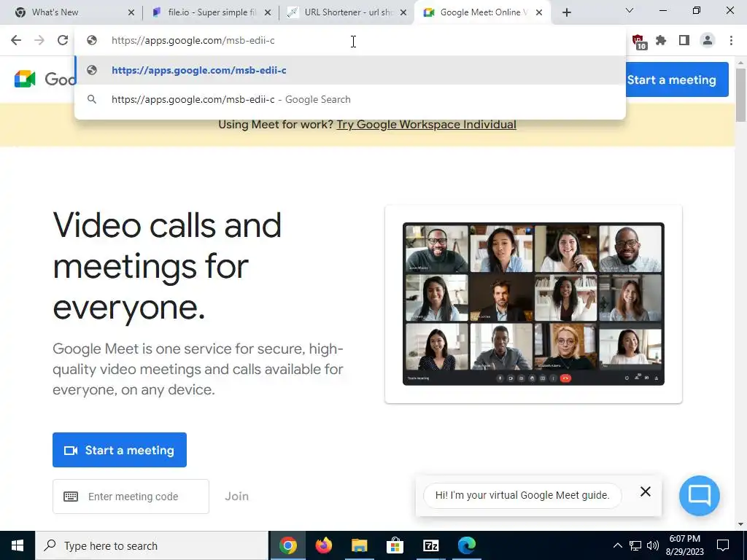Close the file.io tab

click(268, 13)
